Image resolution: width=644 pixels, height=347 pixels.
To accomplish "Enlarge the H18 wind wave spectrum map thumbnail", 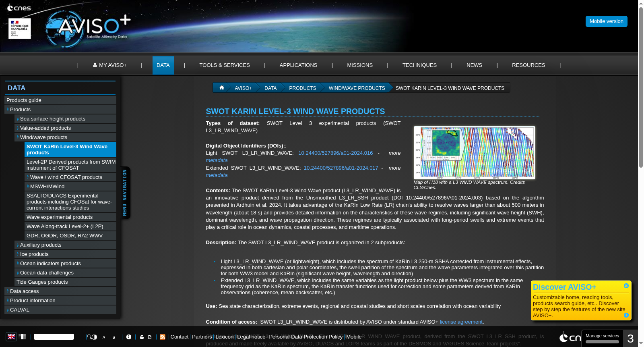I will (x=475, y=153).
